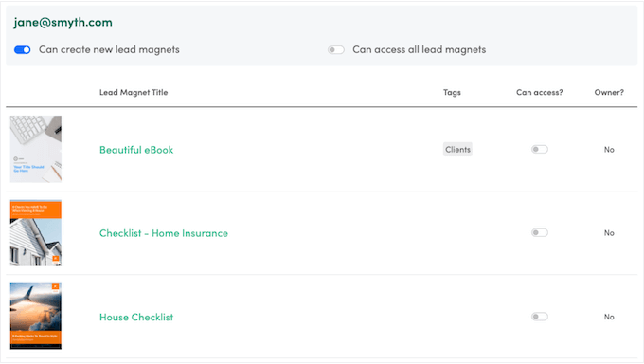Select the jane@smyth.com email heading
Viewport: 644px width, 364px height.
pyautogui.click(x=63, y=22)
